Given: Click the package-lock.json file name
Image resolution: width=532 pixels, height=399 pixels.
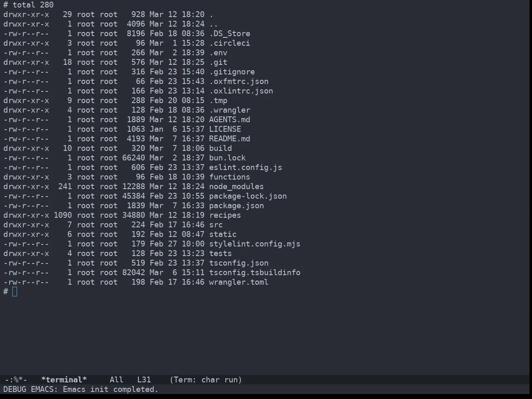Looking at the screenshot, I should click(248, 196).
